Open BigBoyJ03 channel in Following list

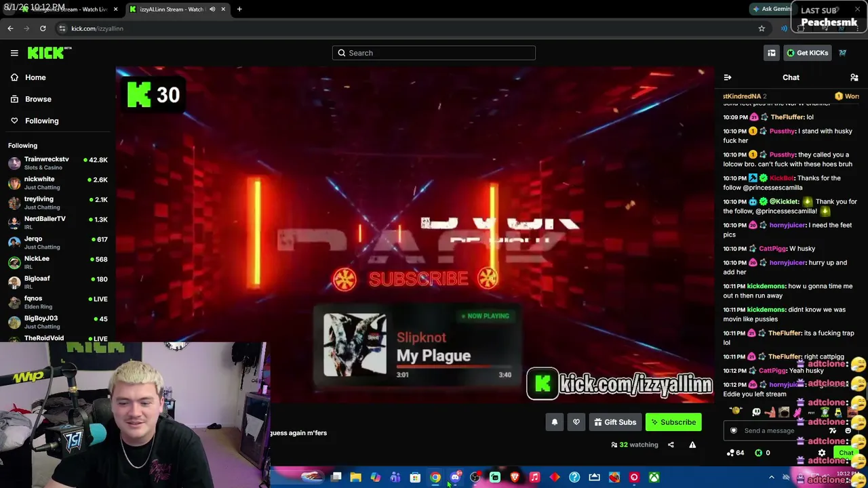click(58, 322)
